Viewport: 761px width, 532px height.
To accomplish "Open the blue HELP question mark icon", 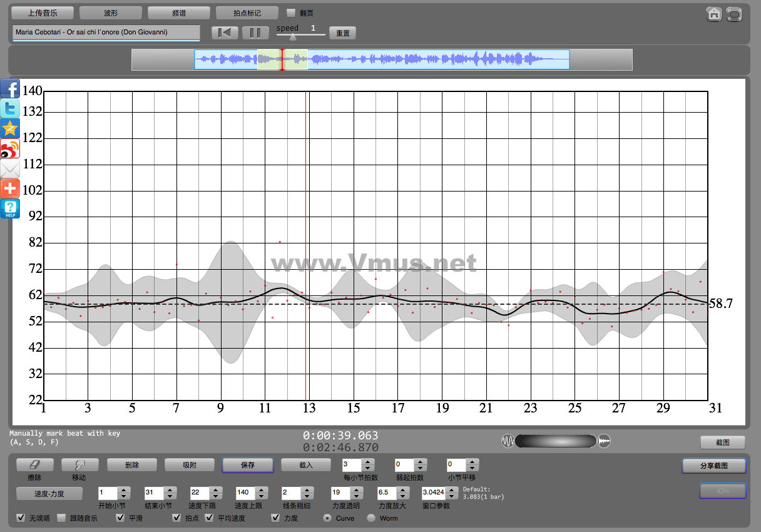I will pyautogui.click(x=10, y=208).
